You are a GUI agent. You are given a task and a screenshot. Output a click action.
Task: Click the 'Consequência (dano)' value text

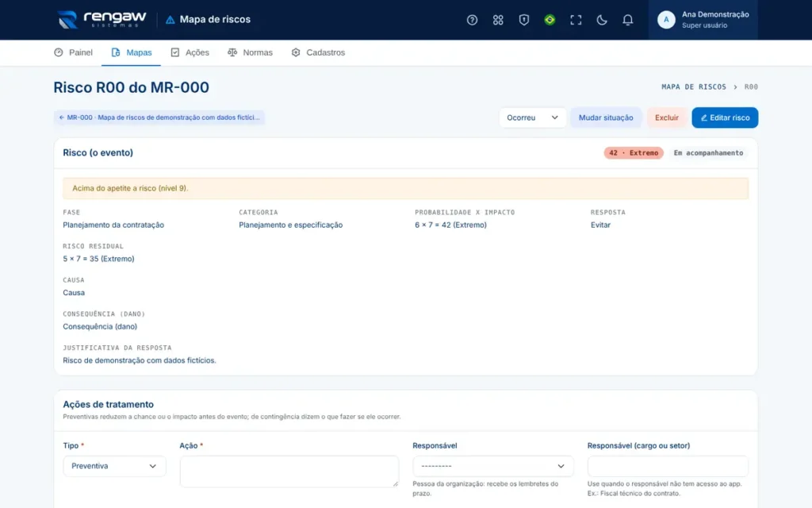tap(100, 326)
